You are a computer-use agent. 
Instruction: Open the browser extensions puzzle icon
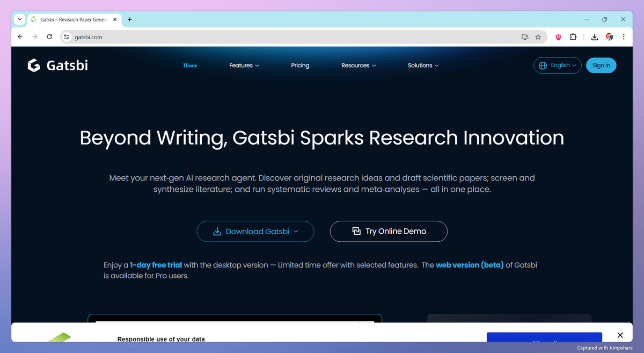click(573, 37)
